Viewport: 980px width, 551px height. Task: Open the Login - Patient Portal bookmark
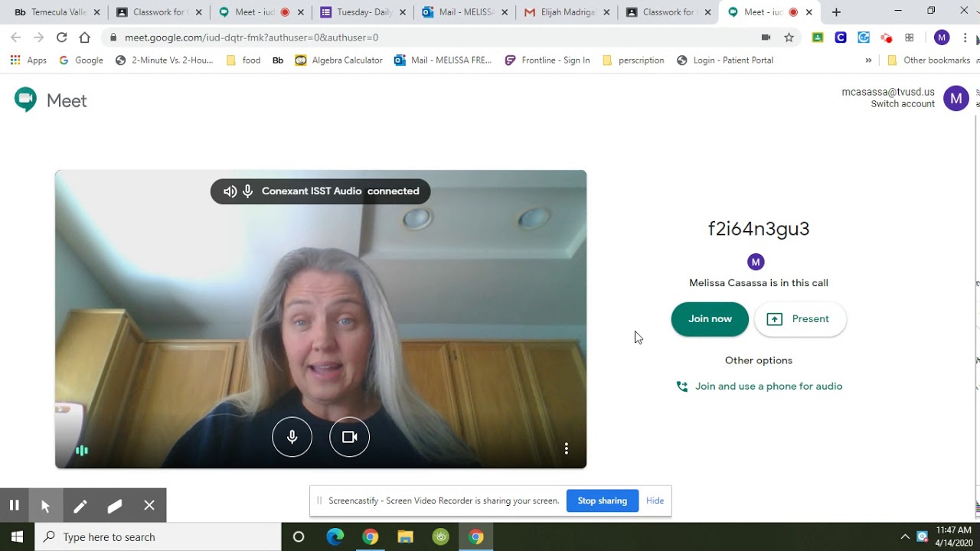pyautogui.click(x=725, y=60)
